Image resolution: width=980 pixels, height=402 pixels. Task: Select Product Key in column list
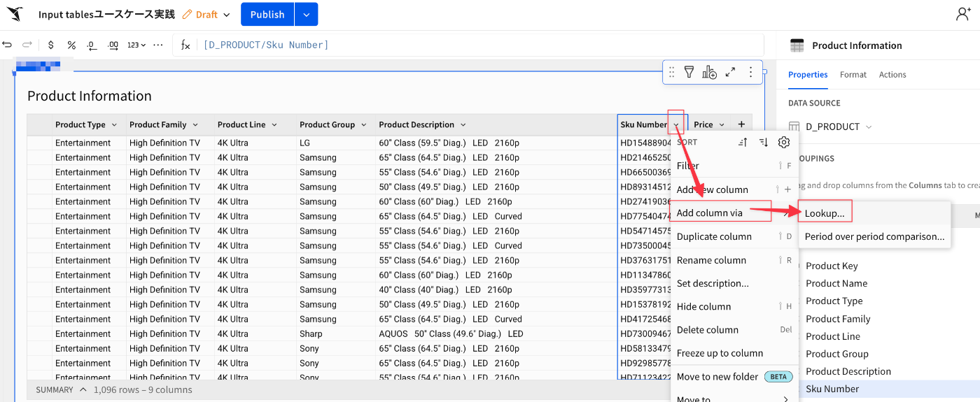coord(832,266)
